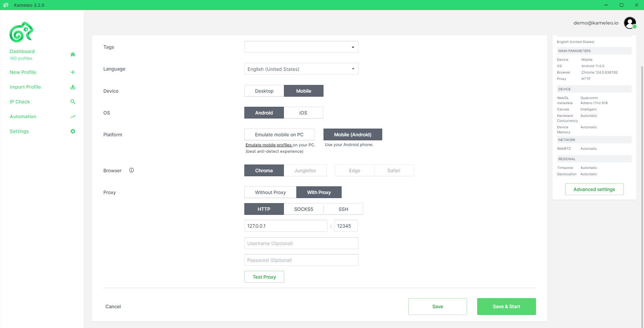The image size is (644, 328).
Task: Go to New Profile in sidebar
Action: coord(23,72)
